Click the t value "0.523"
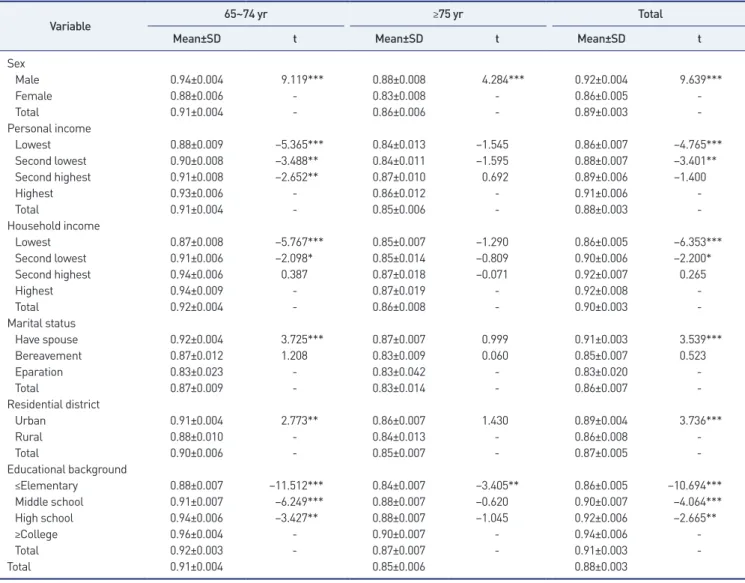The image size is (745, 583). [693, 355]
